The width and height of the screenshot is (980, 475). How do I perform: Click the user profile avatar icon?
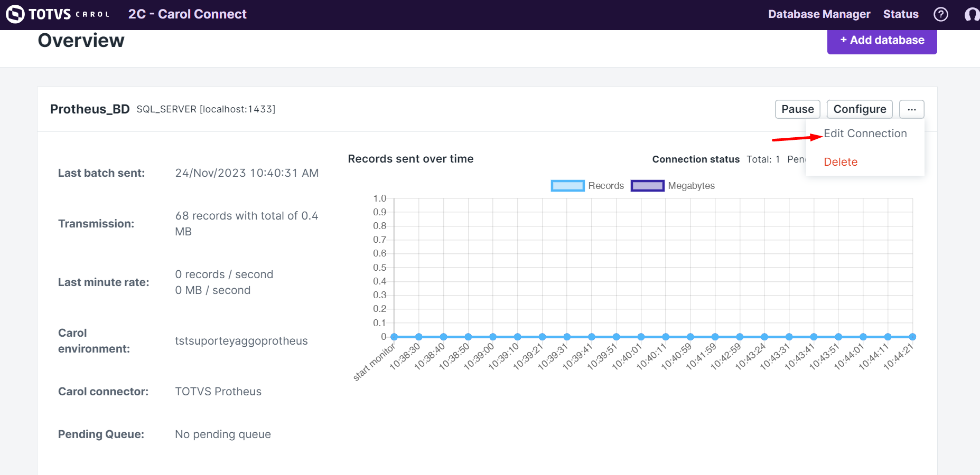[972, 14]
